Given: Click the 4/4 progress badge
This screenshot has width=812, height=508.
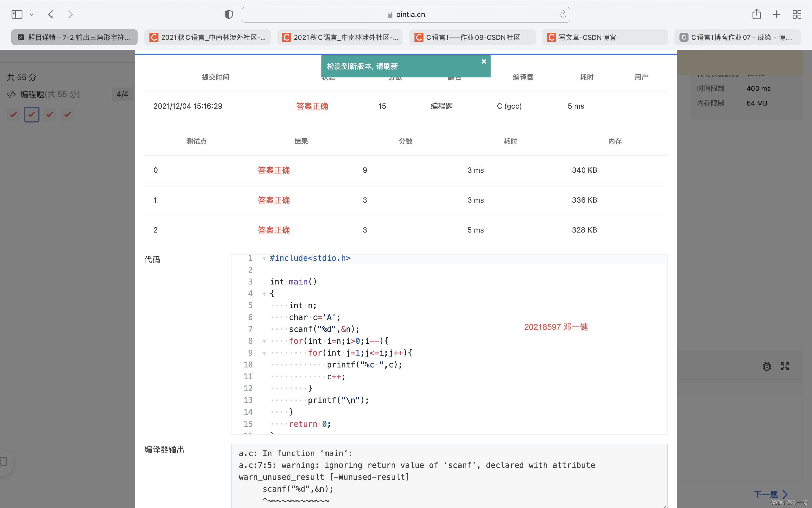Looking at the screenshot, I should (122, 95).
